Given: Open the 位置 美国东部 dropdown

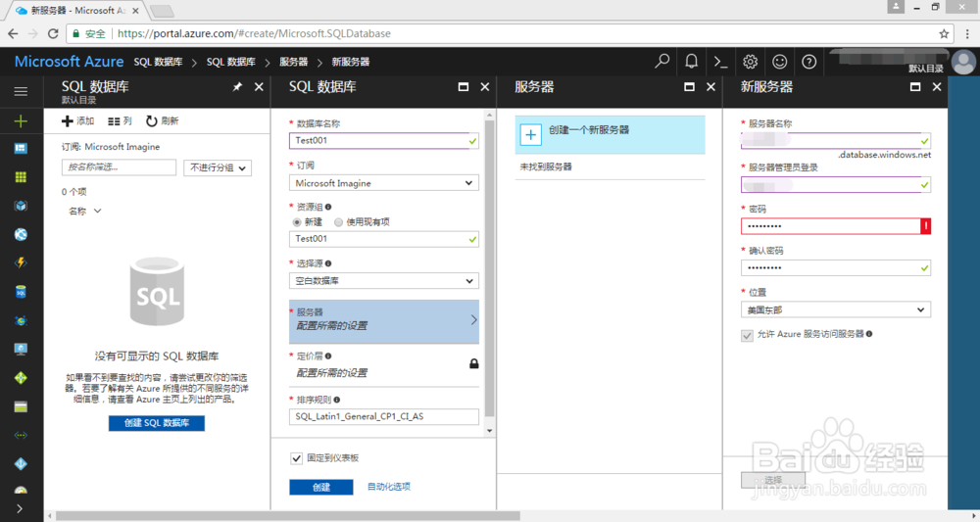Looking at the screenshot, I should coord(836,309).
